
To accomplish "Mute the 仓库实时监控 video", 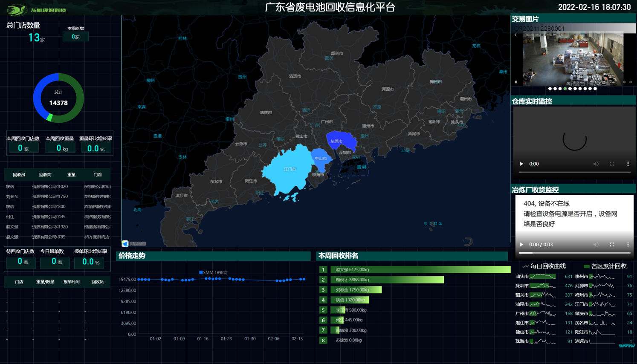I will coord(596,164).
